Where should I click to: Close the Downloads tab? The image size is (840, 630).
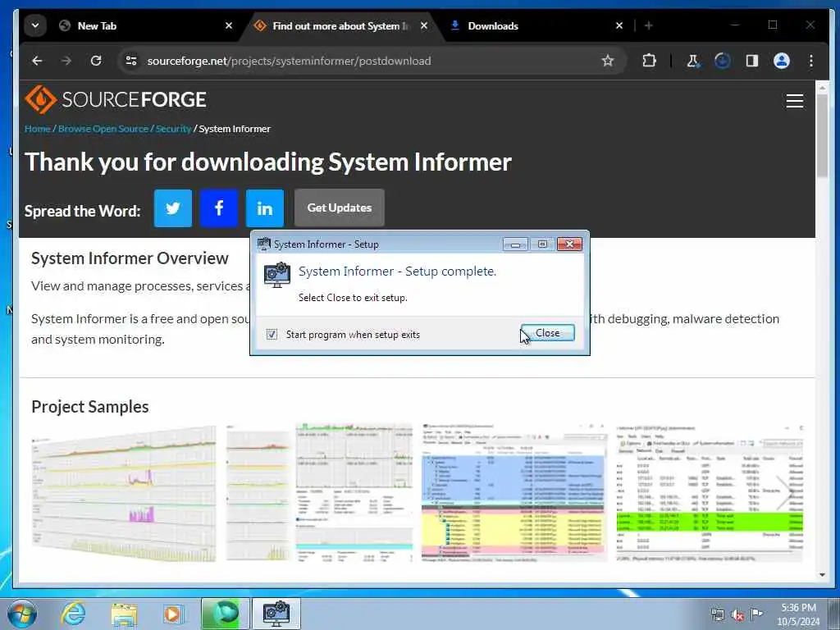tap(619, 25)
